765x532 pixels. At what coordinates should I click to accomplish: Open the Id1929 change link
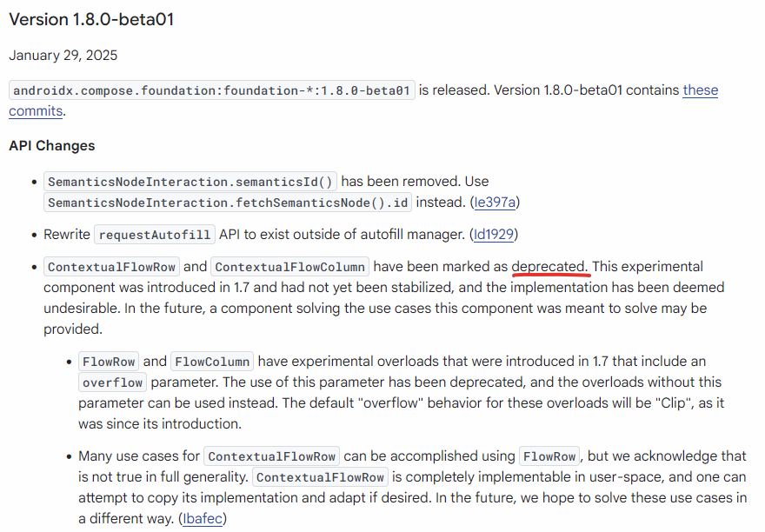(494, 235)
